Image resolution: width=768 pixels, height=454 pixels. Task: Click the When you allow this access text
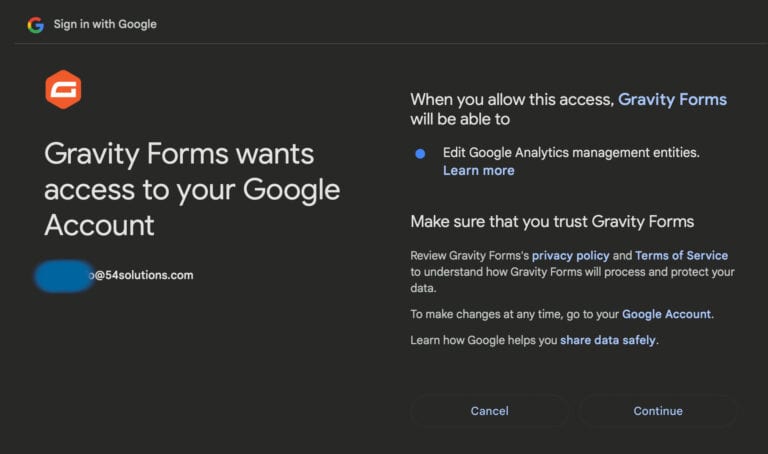click(512, 99)
